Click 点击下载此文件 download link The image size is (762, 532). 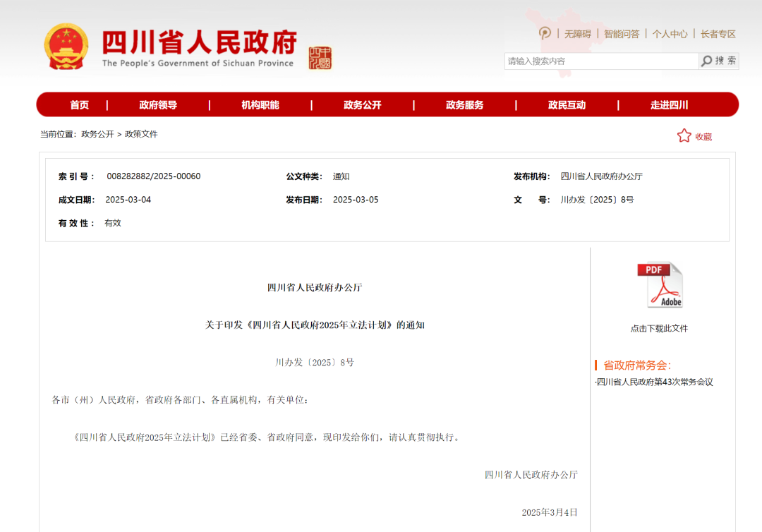click(659, 328)
